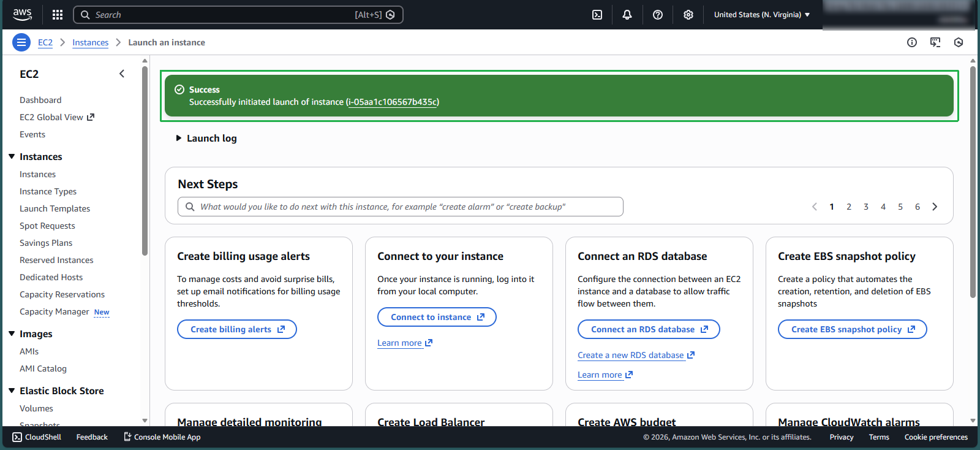
Task: Click Learn more under Connect an RDS database
Action: click(x=600, y=375)
